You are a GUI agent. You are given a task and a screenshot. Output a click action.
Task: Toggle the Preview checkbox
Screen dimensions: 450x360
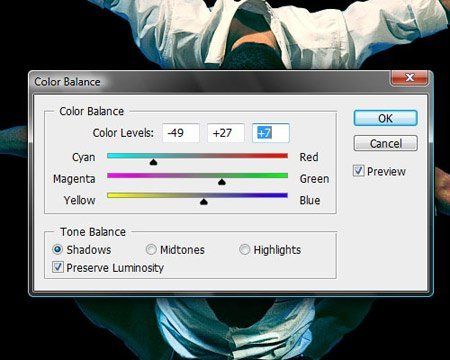tap(358, 171)
